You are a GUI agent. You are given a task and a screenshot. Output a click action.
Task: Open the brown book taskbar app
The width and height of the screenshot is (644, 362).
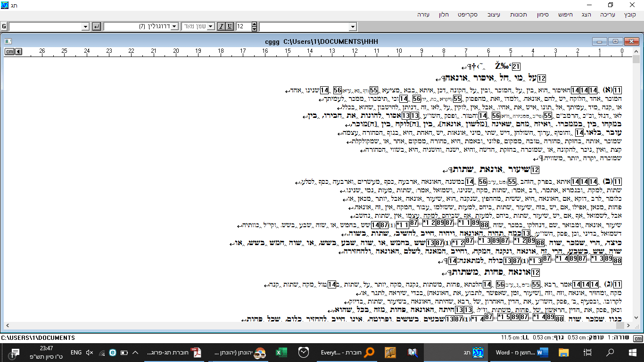click(x=390, y=352)
